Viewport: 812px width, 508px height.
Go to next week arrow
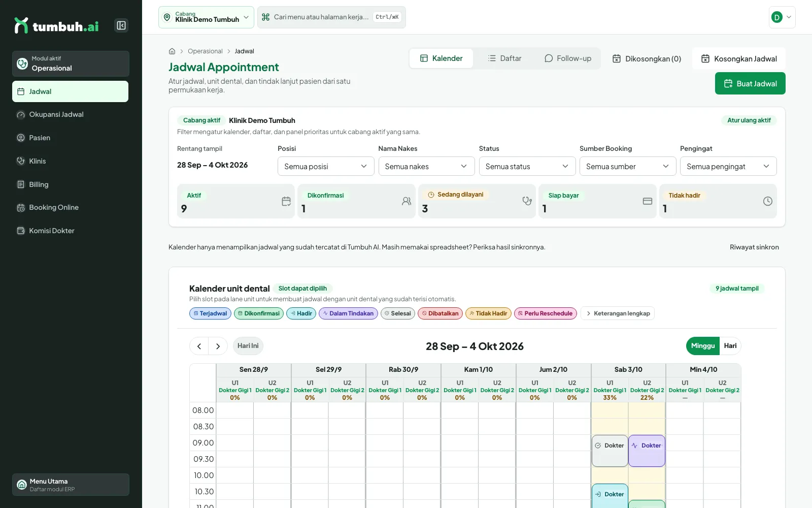tap(218, 346)
